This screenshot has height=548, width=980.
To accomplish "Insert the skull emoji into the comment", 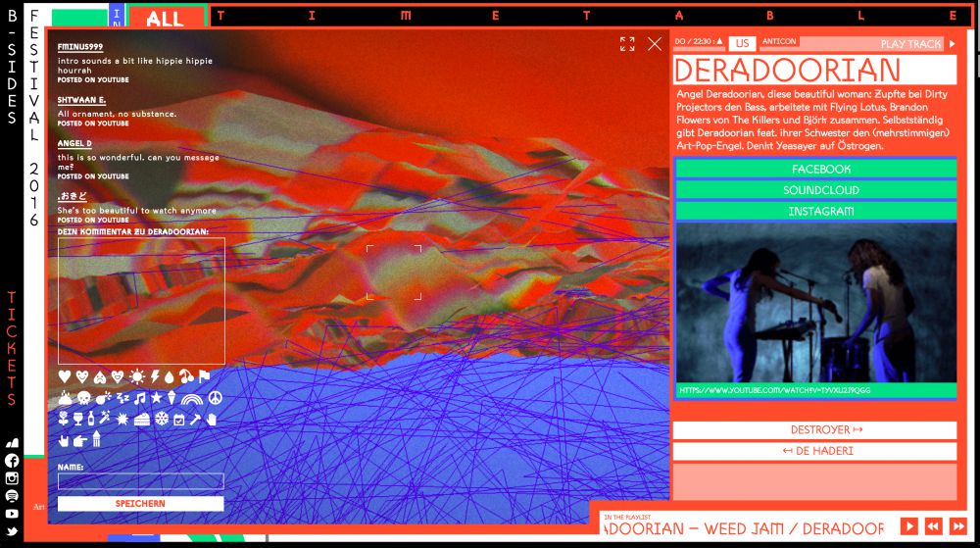I will coord(82,398).
